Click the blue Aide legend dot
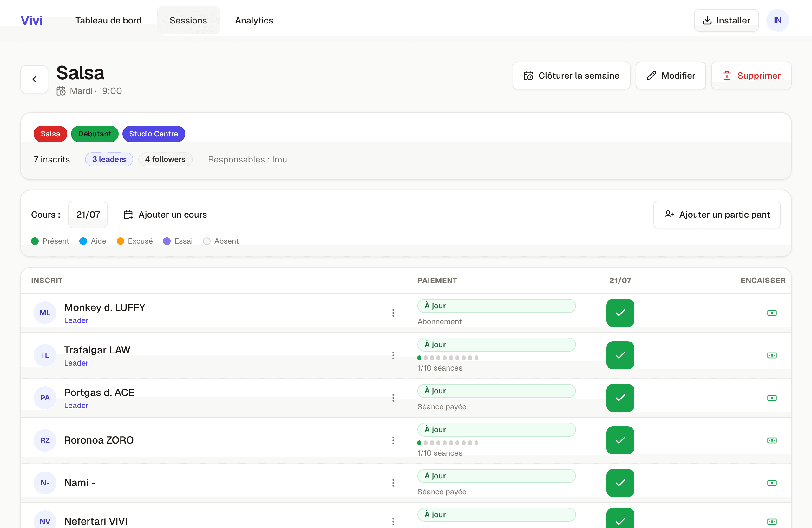812x528 pixels. 83,241
